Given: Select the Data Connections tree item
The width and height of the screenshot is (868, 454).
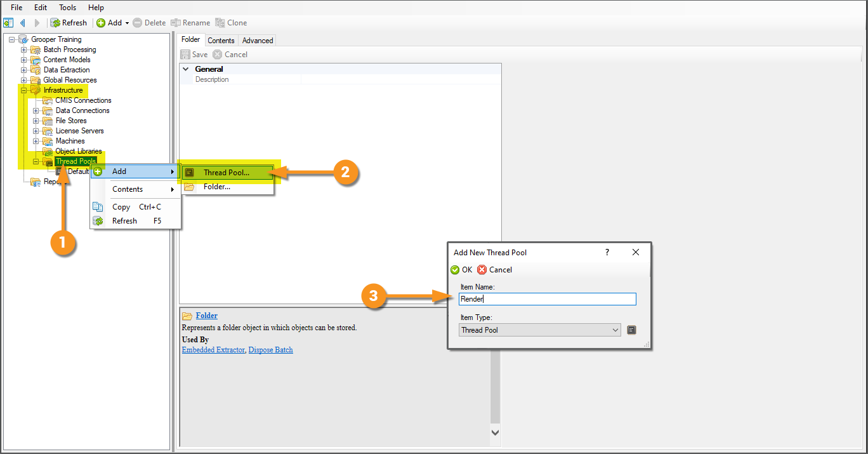Looking at the screenshot, I should pos(82,110).
